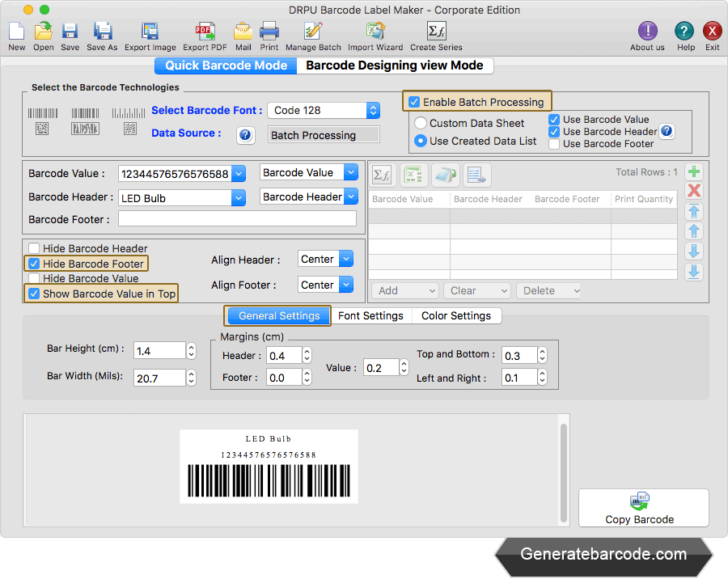
Task: Select the stacked 2D barcode technology icon
Action: pyautogui.click(x=85, y=121)
